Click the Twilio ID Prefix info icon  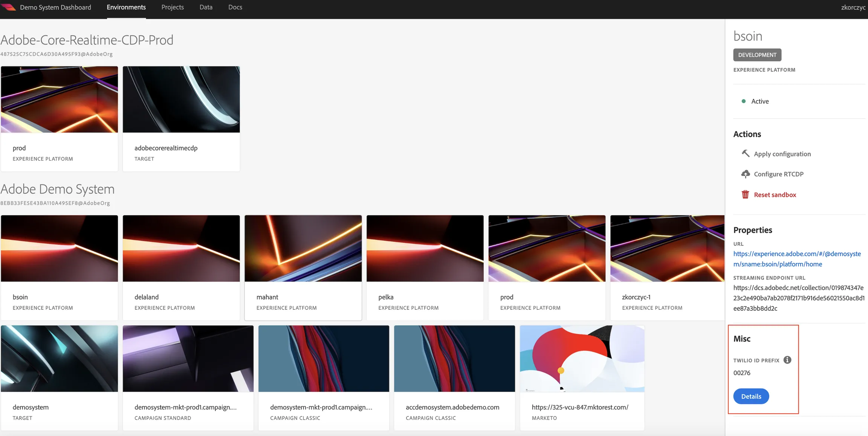[x=787, y=360]
